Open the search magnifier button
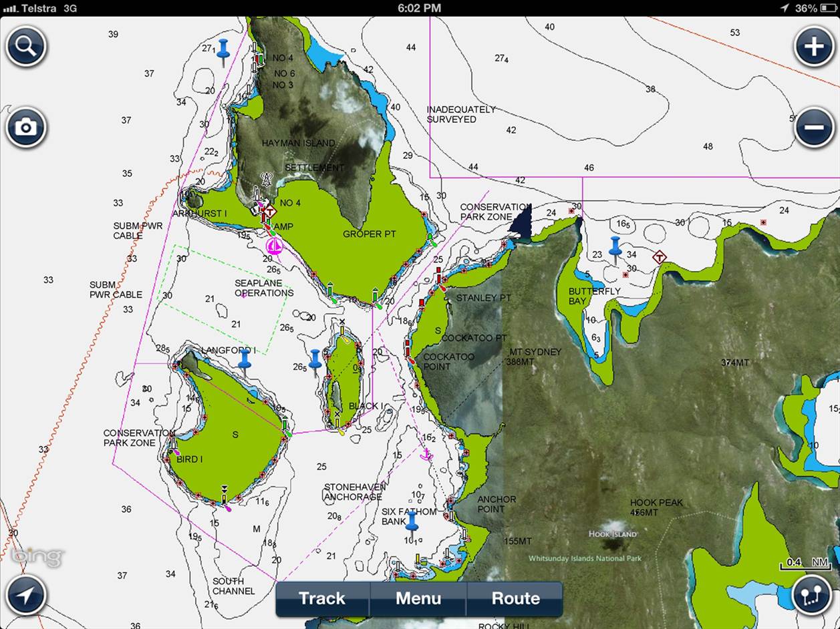The height and width of the screenshot is (629, 840). click(26, 47)
